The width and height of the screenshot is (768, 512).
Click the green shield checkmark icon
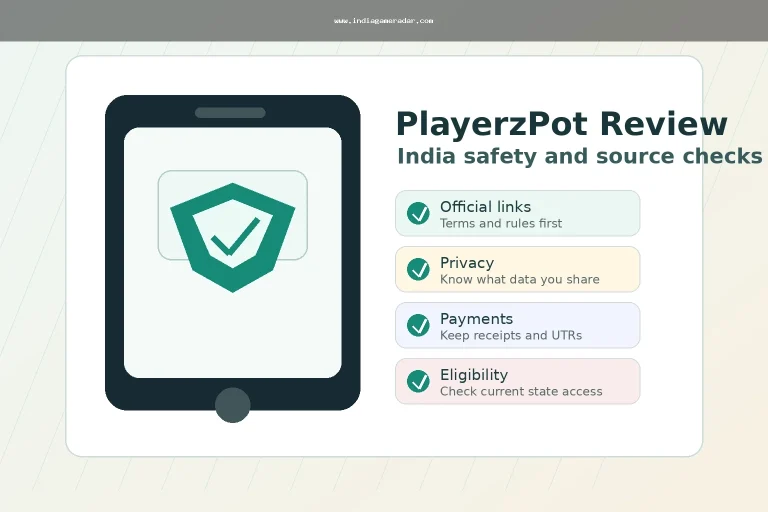click(233, 238)
